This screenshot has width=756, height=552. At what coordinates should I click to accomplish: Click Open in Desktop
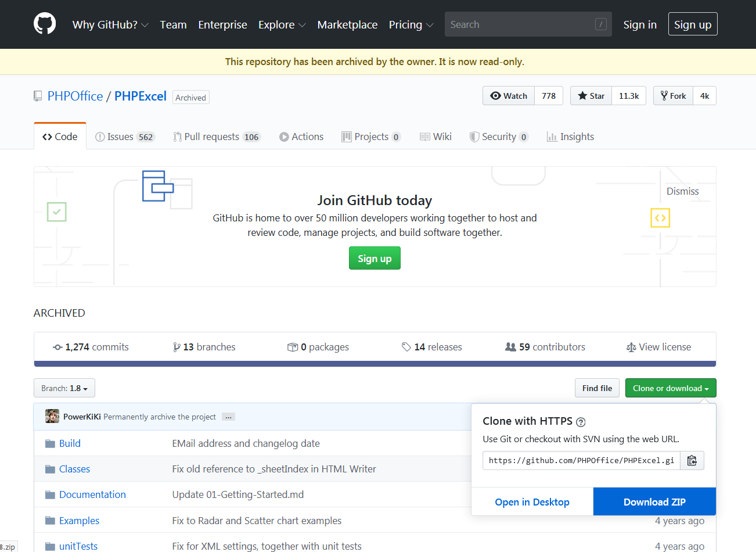pos(532,502)
